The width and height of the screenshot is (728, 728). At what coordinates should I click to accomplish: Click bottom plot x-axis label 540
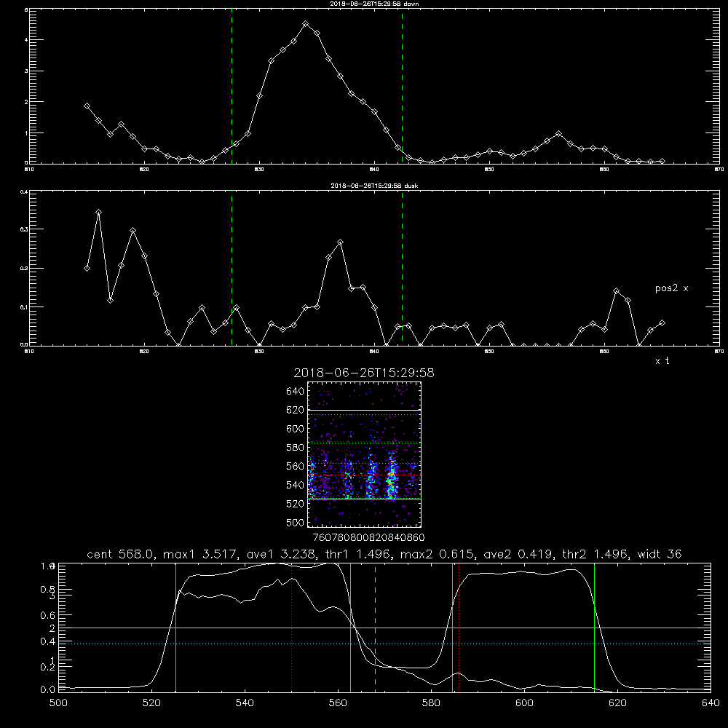(x=245, y=703)
